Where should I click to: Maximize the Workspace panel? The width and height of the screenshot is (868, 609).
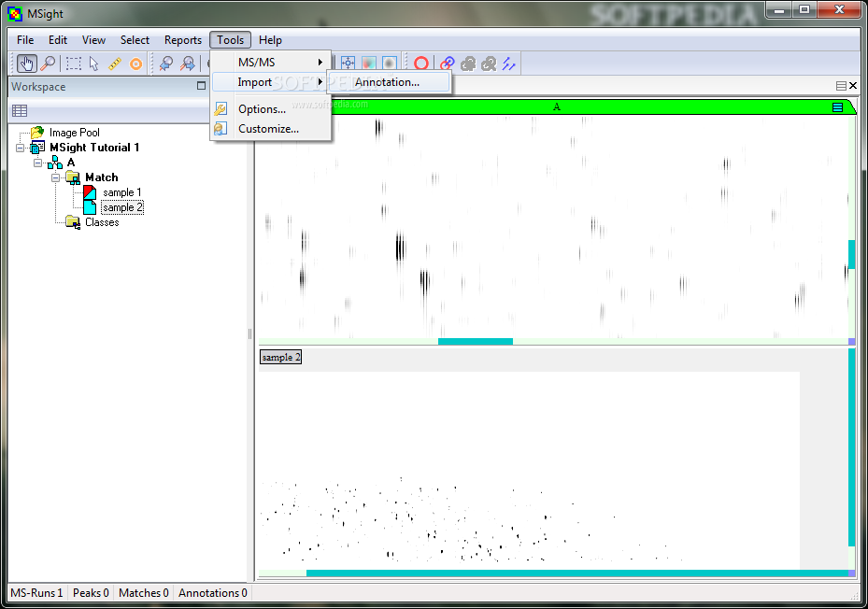point(201,86)
